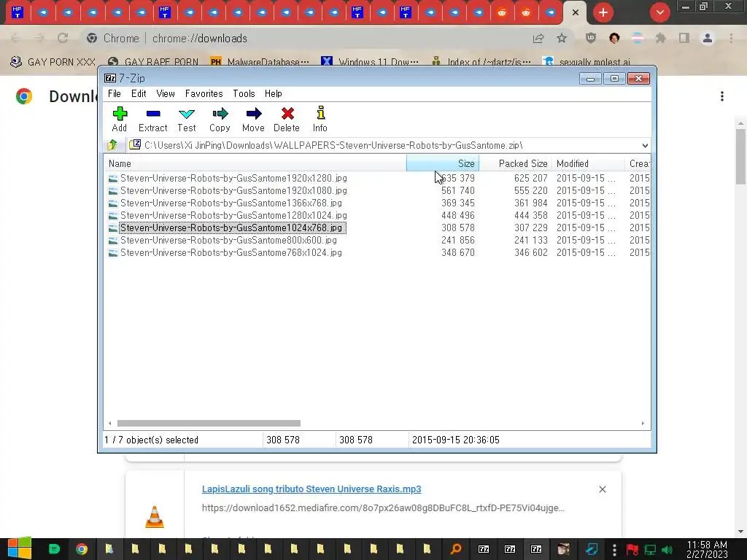Click the 7-Zip horizontal scrollbar thumb
Screen dimensions: 747x560
209,424
